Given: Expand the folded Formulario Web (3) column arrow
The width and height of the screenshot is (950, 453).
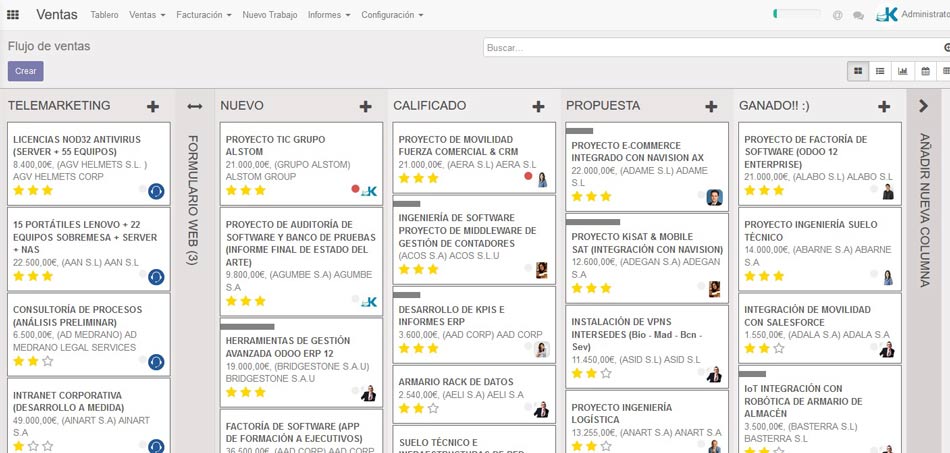Looking at the screenshot, I should point(194,107).
